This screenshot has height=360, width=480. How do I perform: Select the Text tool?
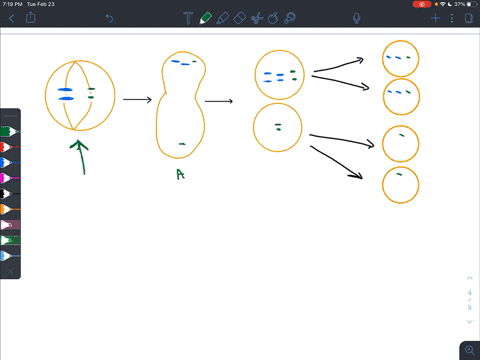(188, 18)
